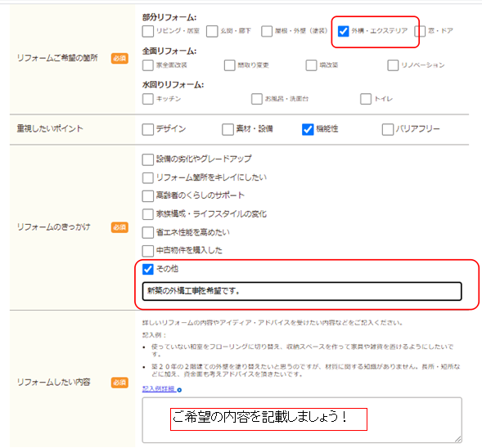Check the 家全面改装 checkbox
Image resolution: width=482 pixels, height=448 pixels.
pyautogui.click(x=148, y=65)
